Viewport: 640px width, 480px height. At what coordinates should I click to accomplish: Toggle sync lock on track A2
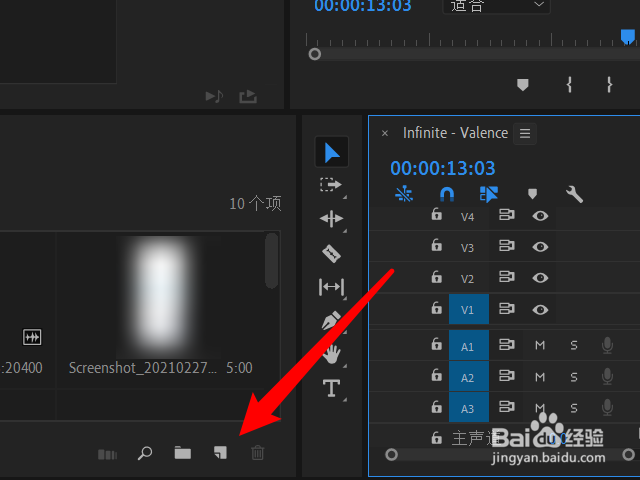click(507, 376)
